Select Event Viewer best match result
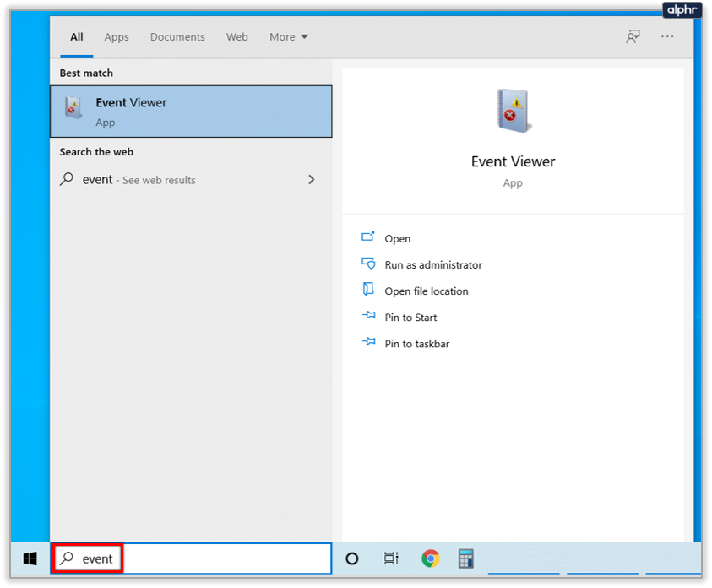 (191, 112)
